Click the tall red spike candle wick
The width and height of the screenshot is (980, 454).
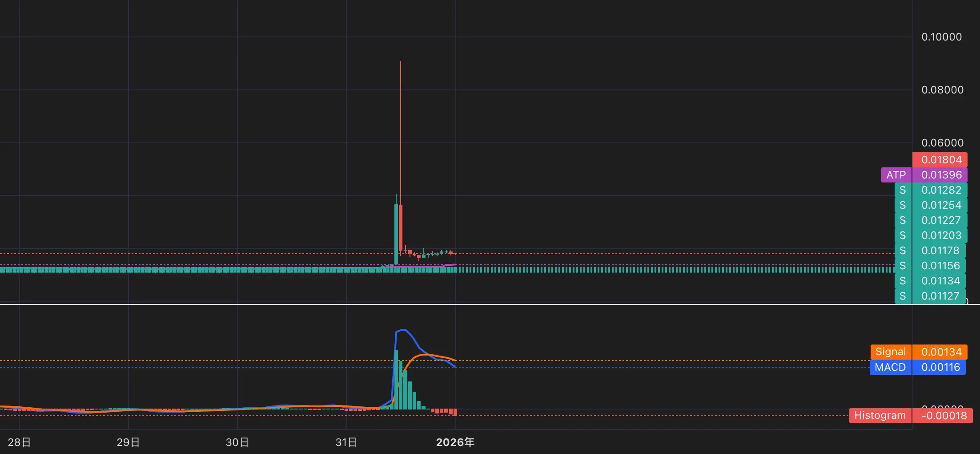401,133
